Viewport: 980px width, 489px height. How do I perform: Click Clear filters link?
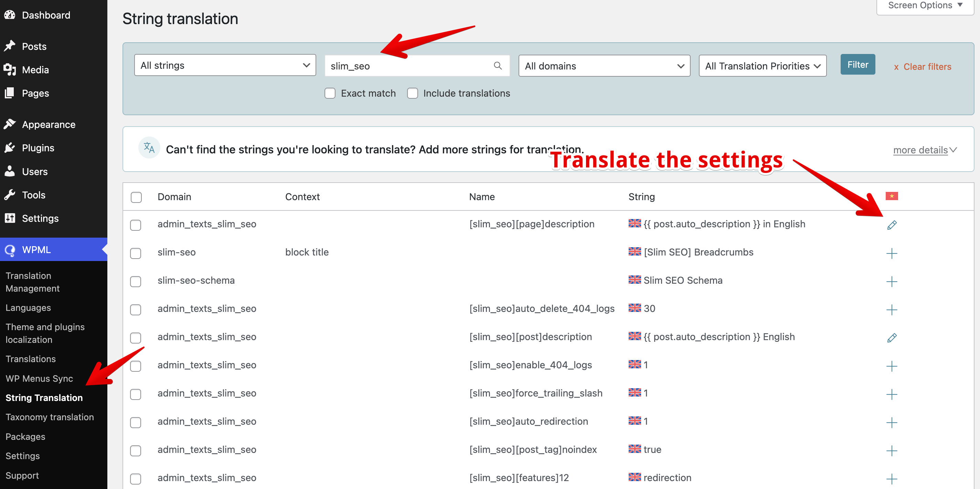[x=922, y=67]
